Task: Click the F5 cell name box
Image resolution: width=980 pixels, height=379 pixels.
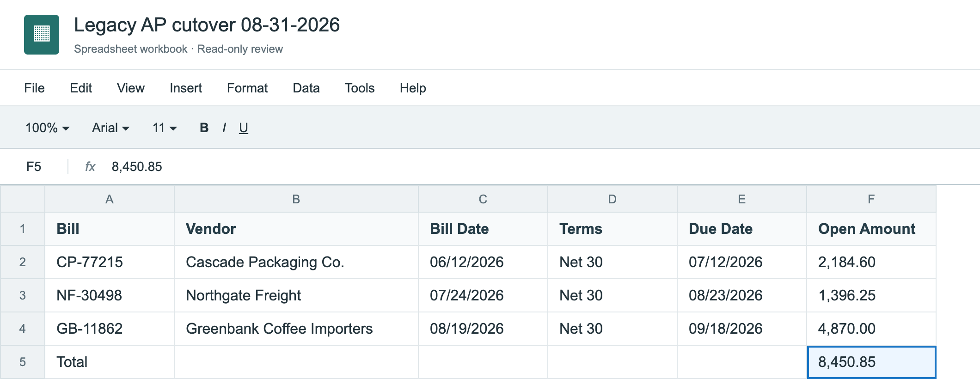Action: [x=34, y=166]
